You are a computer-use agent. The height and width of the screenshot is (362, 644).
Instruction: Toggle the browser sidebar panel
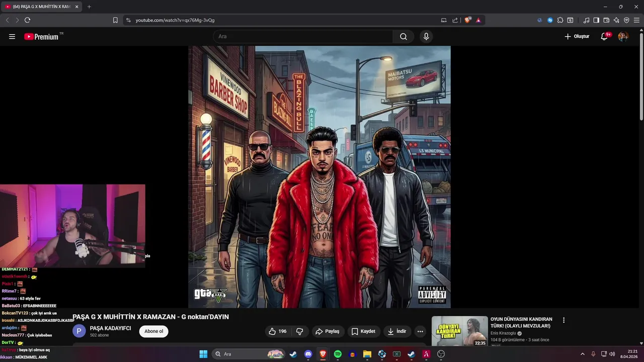pyautogui.click(x=596, y=20)
